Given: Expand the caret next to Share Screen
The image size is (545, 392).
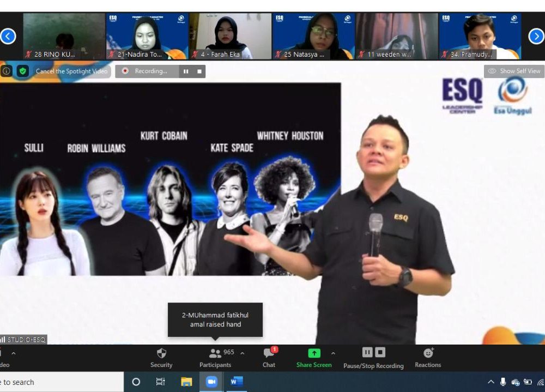Looking at the screenshot, I should [333, 353].
